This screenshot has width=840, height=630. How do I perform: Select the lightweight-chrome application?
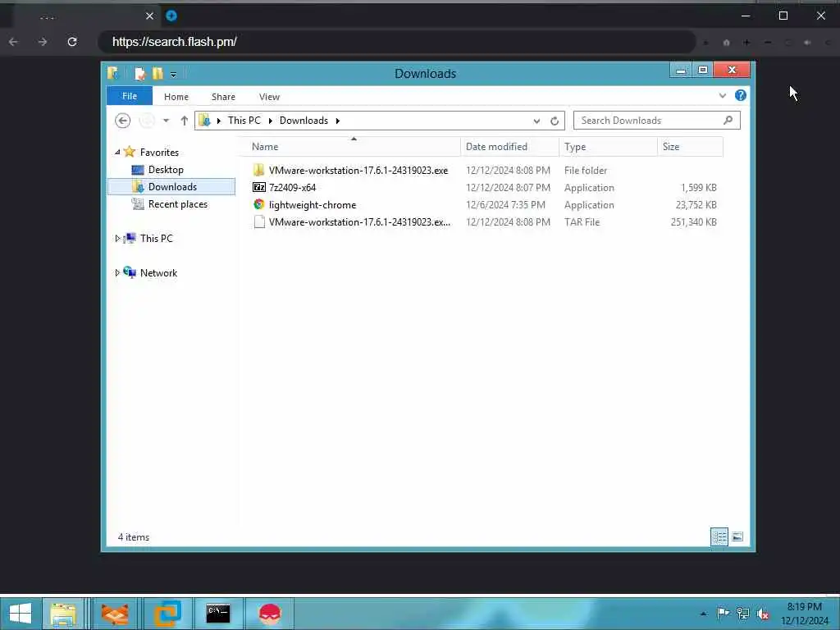point(485,204)
